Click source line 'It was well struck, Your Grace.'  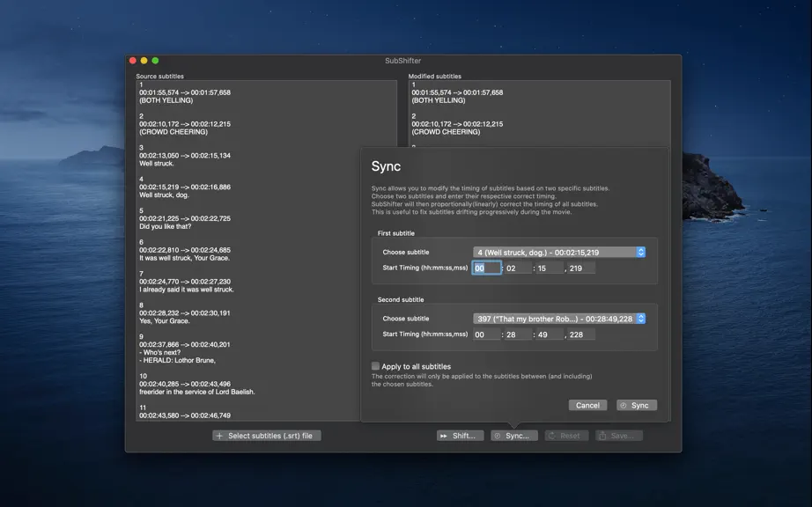pyautogui.click(x=184, y=258)
